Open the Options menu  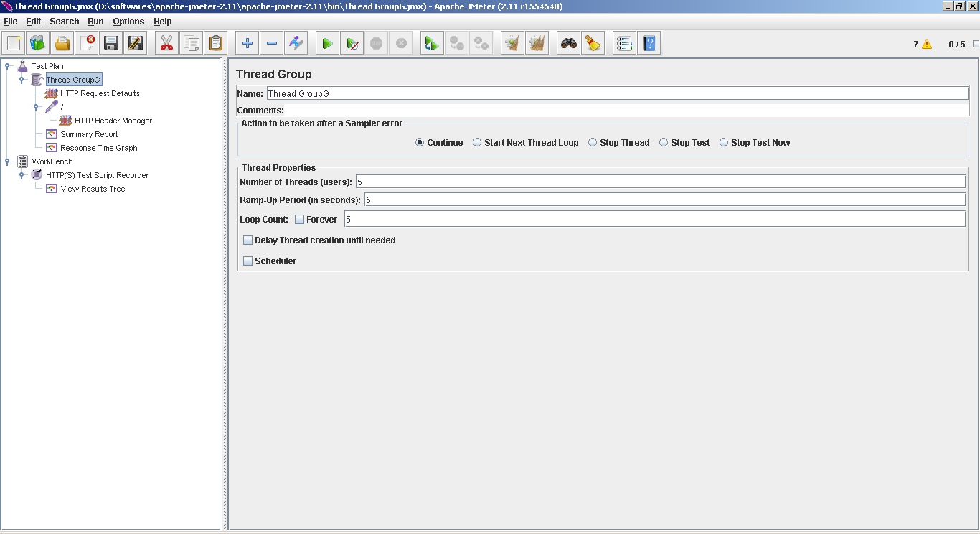click(x=128, y=22)
